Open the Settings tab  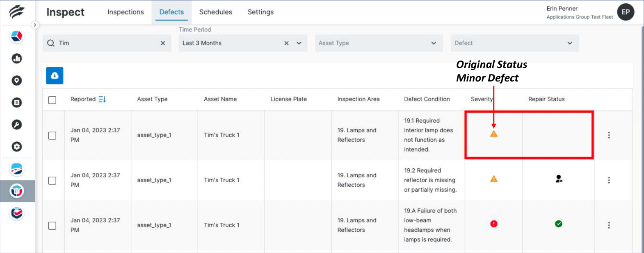coord(260,12)
